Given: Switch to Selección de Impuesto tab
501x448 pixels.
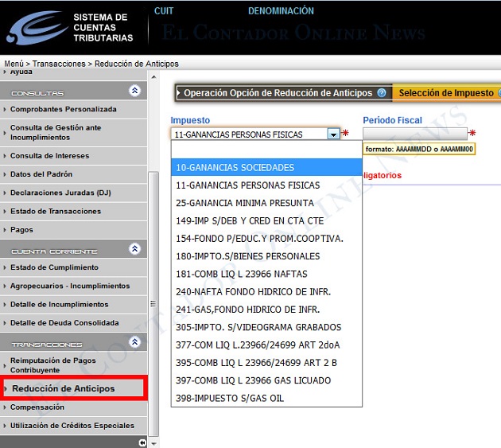Looking at the screenshot, I should pos(446,93).
